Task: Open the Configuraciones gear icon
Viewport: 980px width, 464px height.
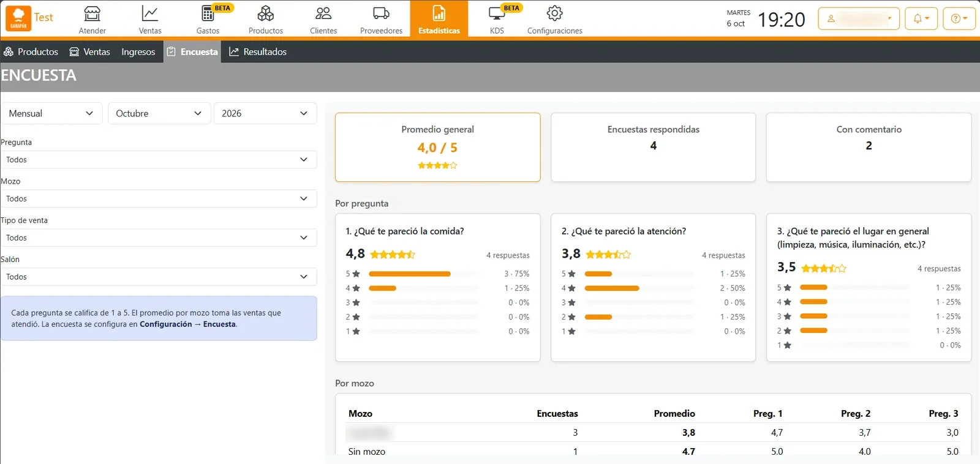Action: [554, 13]
